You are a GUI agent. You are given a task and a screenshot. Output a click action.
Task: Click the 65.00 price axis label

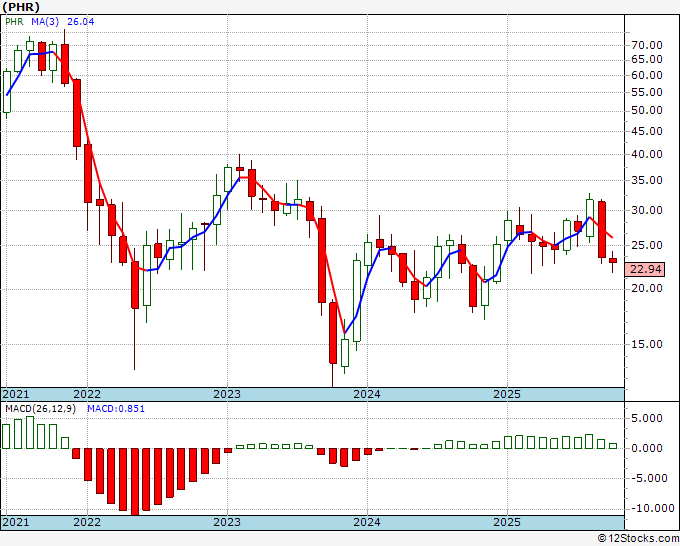point(647,59)
